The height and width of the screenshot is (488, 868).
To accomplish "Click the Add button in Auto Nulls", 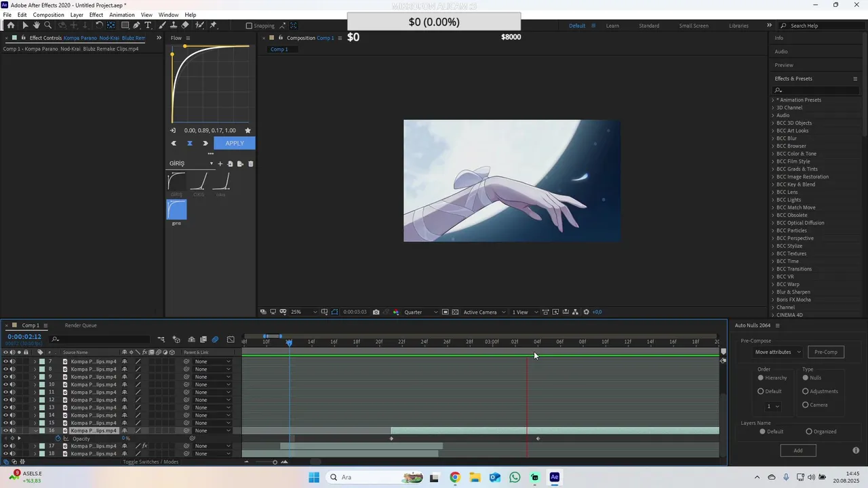I will pyautogui.click(x=798, y=450).
